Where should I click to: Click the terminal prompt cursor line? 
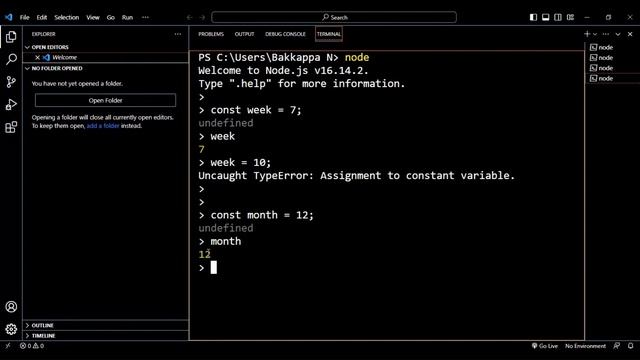click(208, 268)
